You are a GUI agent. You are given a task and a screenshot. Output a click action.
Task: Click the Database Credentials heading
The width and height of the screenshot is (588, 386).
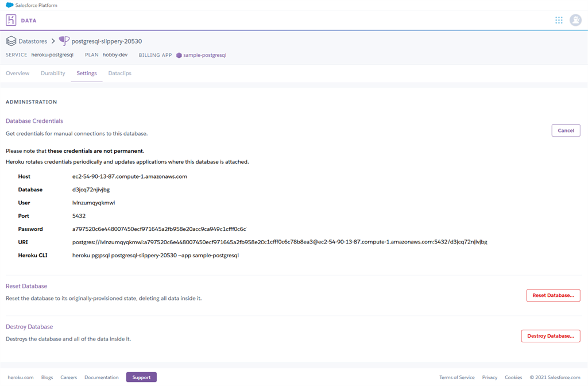(x=34, y=121)
